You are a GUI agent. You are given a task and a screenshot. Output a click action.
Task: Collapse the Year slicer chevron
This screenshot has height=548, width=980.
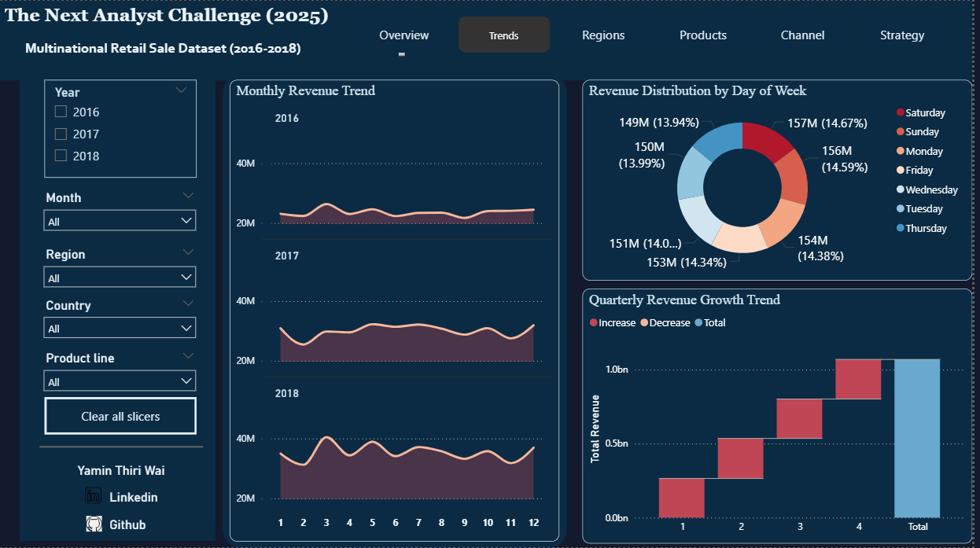tap(182, 90)
